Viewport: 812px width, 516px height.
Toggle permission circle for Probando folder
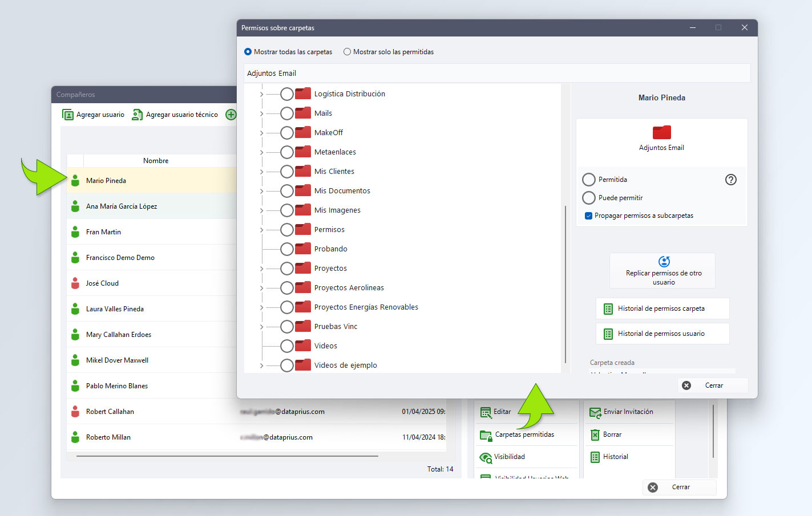click(287, 249)
